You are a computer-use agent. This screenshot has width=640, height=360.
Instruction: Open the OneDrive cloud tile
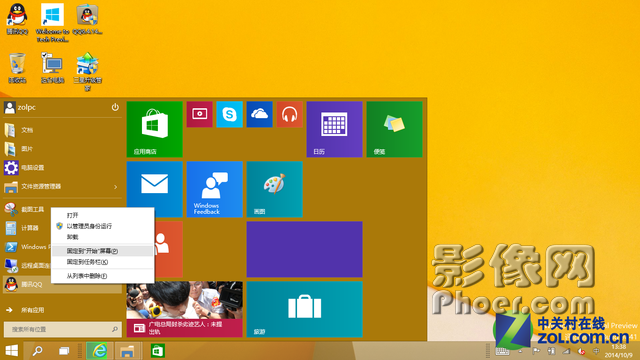coord(259,114)
